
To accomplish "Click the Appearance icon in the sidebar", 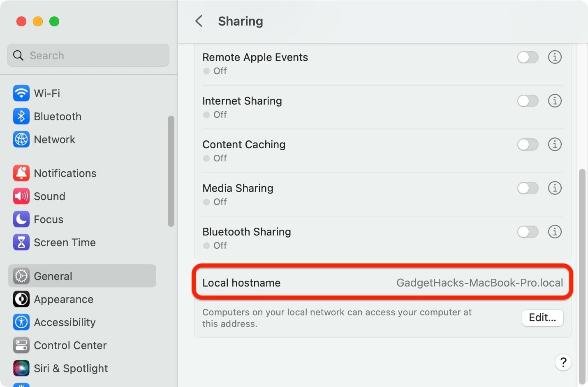I will pyautogui.click(x=21, y=299).
